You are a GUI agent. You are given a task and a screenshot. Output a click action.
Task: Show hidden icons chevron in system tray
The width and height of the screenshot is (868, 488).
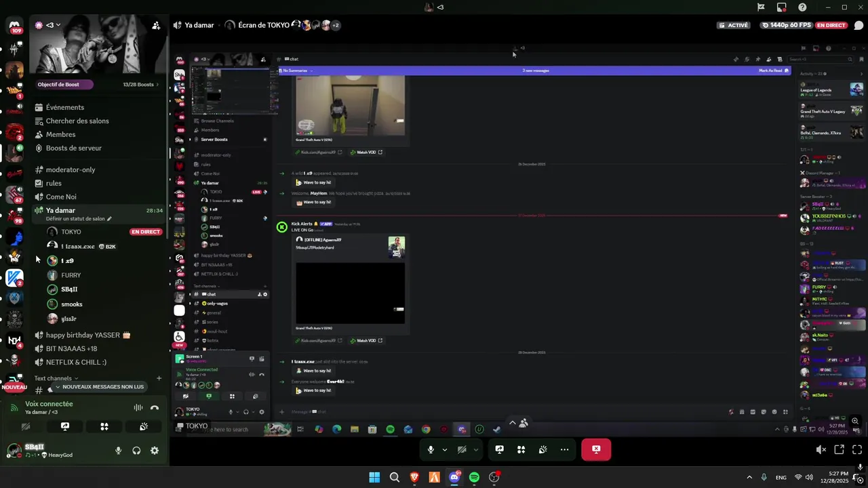[749, 477]
